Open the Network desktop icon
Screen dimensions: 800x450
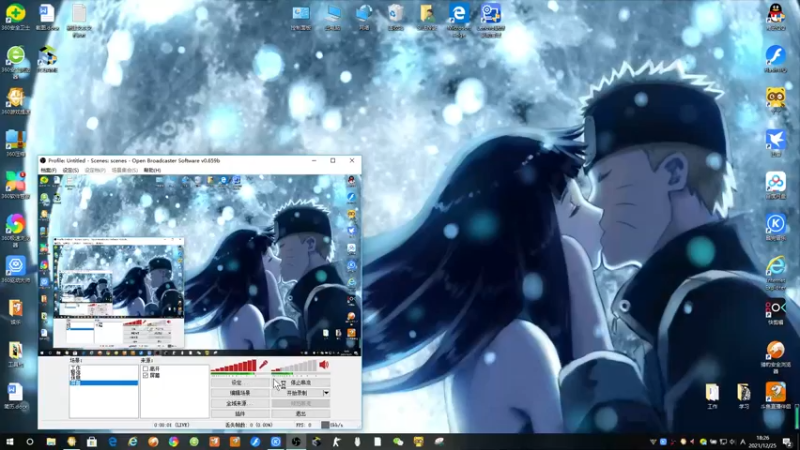tap(364, 18)
